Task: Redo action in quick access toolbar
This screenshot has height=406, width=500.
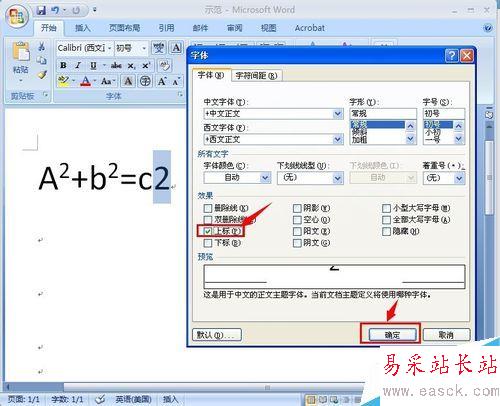Action: [76, 10]
